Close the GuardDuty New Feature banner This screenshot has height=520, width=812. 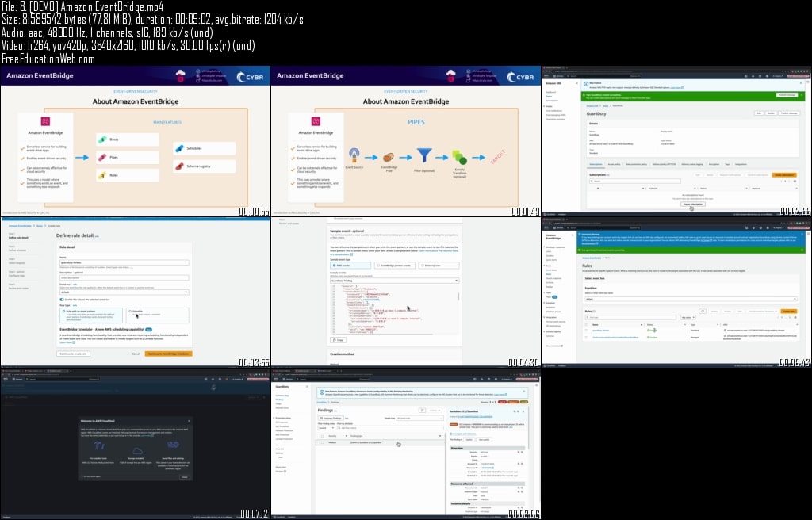click(523, 392)
